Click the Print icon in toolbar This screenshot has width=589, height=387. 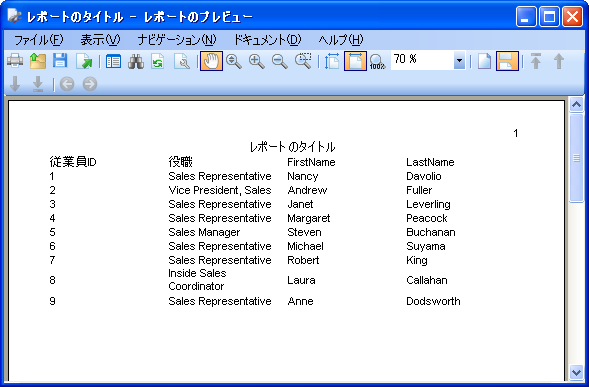(x=15, y=61)
